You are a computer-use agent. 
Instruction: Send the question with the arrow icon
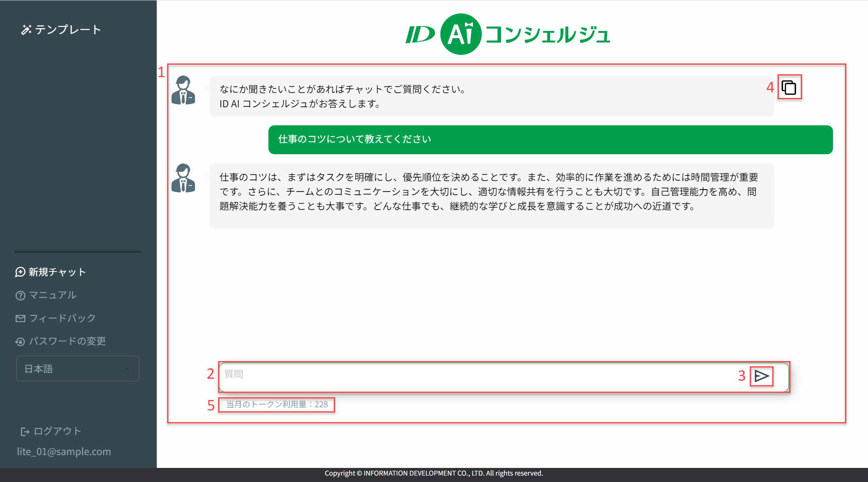762,376
